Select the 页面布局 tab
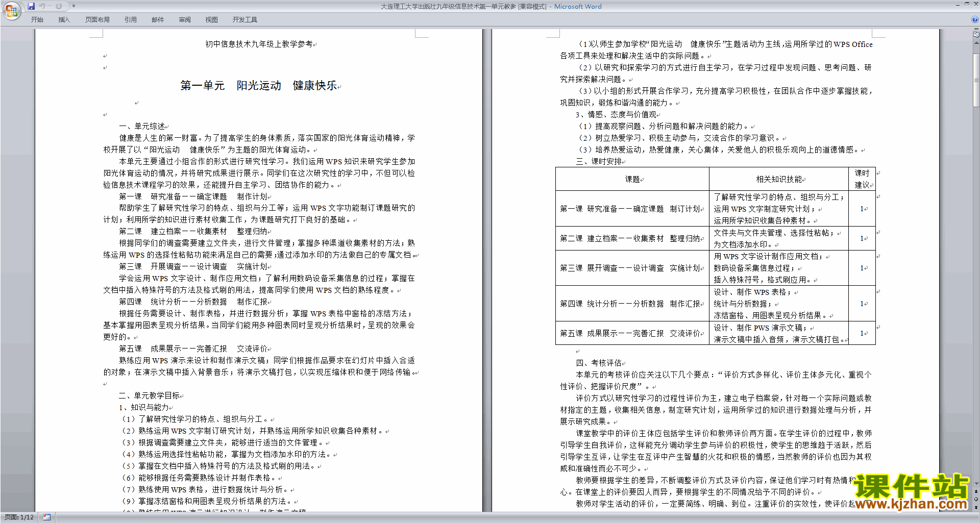 click(97, 19)
